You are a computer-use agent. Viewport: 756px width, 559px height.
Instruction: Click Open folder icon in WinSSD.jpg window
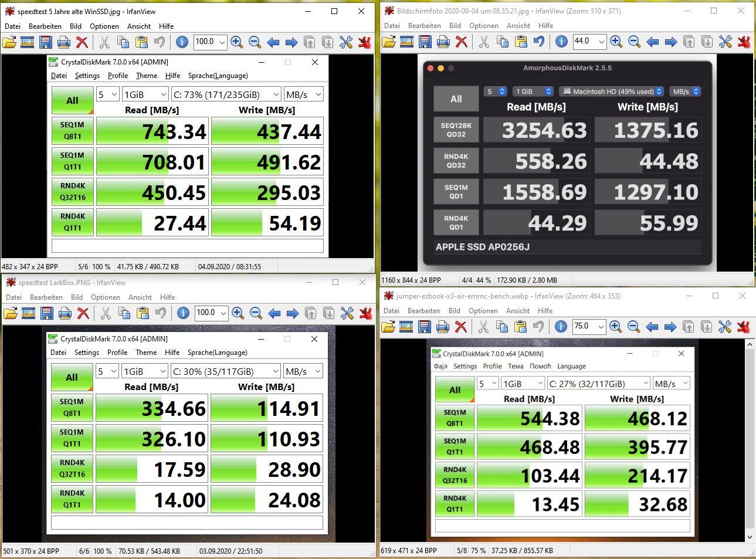click(x=9, y=42)
